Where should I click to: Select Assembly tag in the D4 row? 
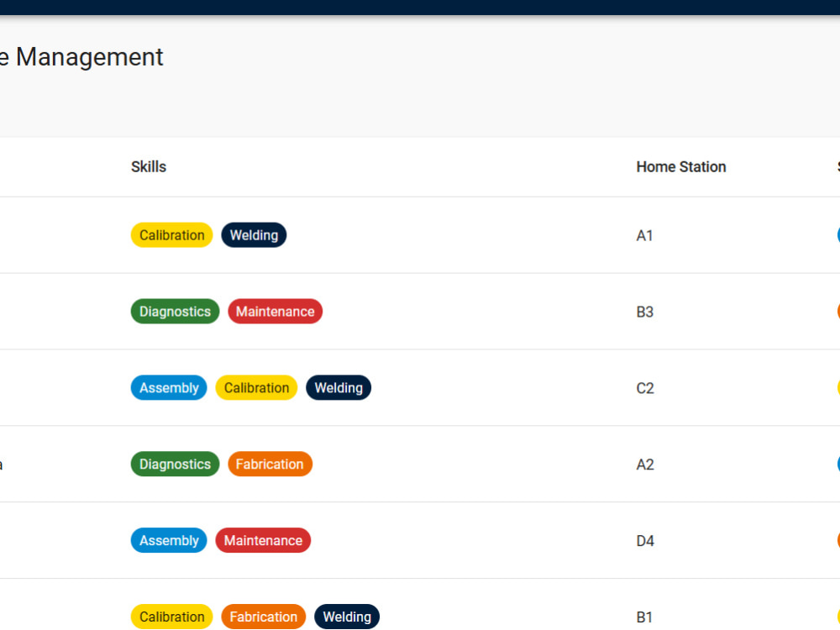point(169,540)
